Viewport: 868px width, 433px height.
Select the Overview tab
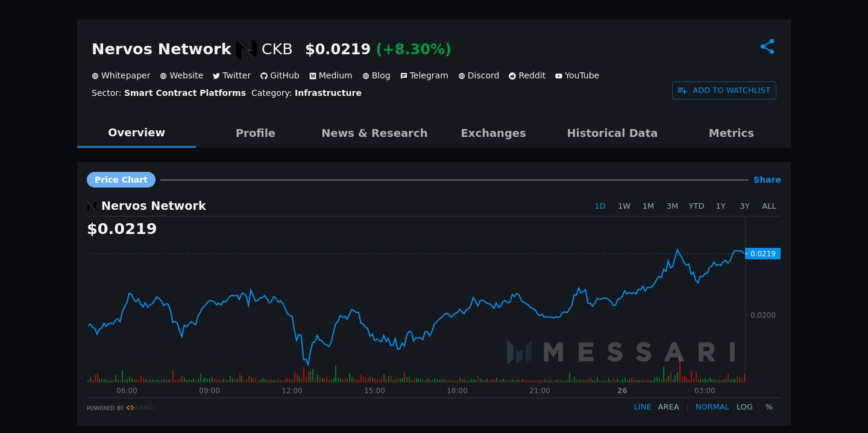[136, 133]
